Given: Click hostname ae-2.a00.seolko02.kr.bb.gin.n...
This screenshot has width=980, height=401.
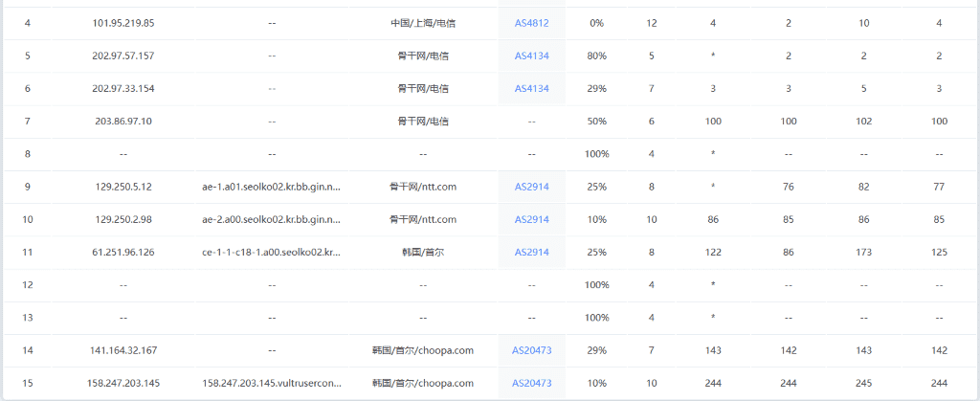Looking at the screenshot, I should 271,219.
